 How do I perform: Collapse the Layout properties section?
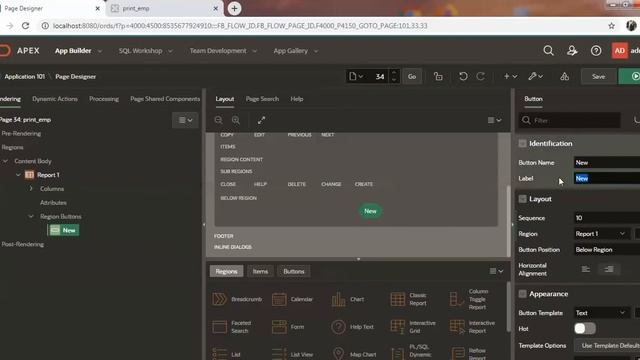[522, 199]
